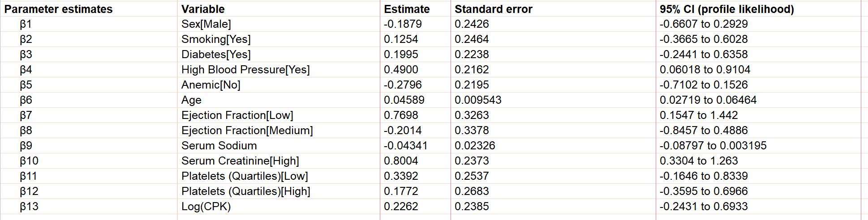Click the Diabetes[Yes] estimate value 0.1995

401,55
